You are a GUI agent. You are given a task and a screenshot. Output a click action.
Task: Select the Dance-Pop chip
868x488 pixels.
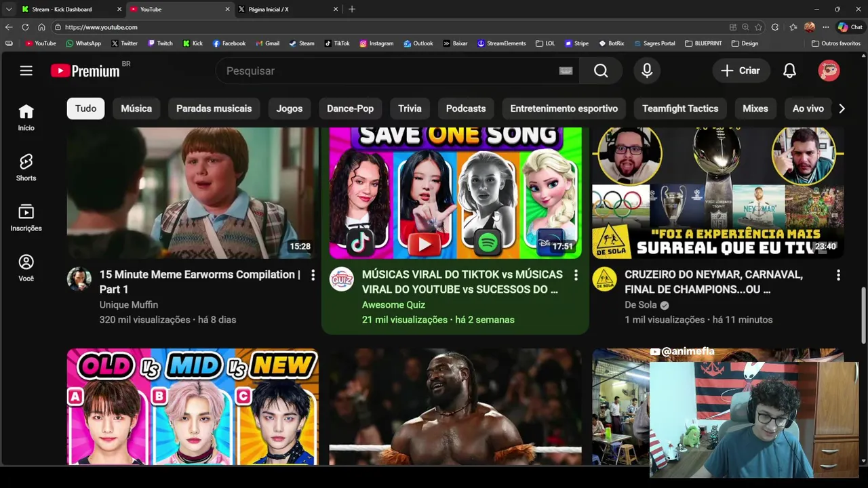(350, 108)
